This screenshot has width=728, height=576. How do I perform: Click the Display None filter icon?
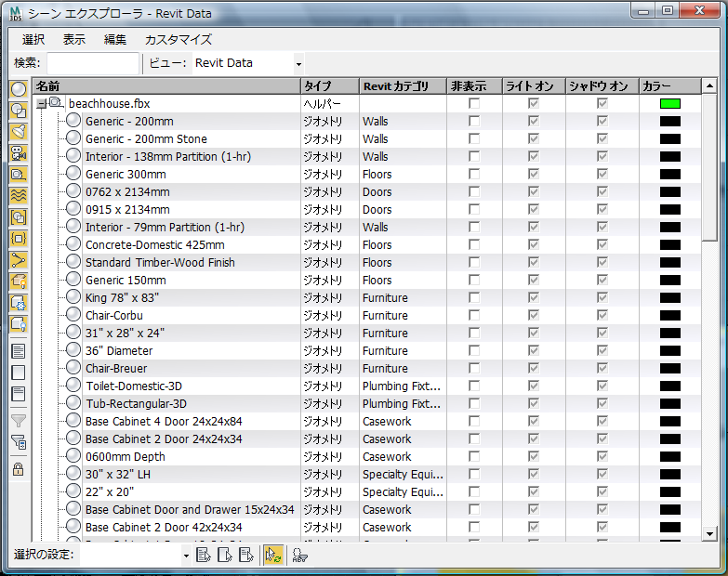pos(19,373)
